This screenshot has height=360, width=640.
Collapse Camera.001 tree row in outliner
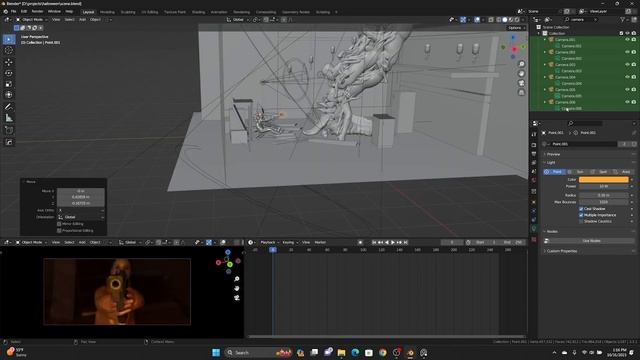click(x=545, y=40)
